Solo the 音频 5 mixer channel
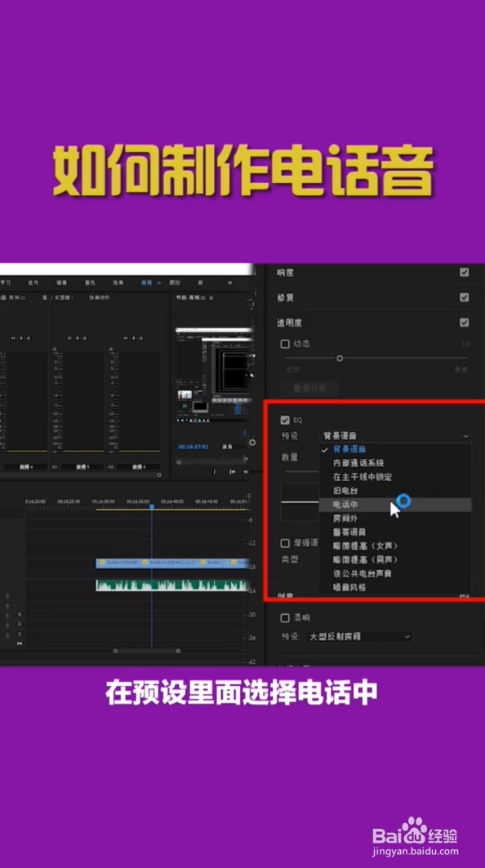This screenshot has width=485, height=868. coord(77,338)
